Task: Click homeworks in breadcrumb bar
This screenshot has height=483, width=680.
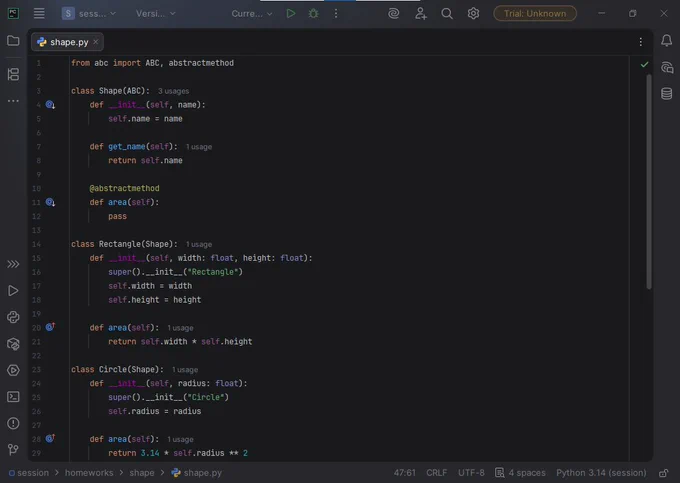Action: coord(89,473)
